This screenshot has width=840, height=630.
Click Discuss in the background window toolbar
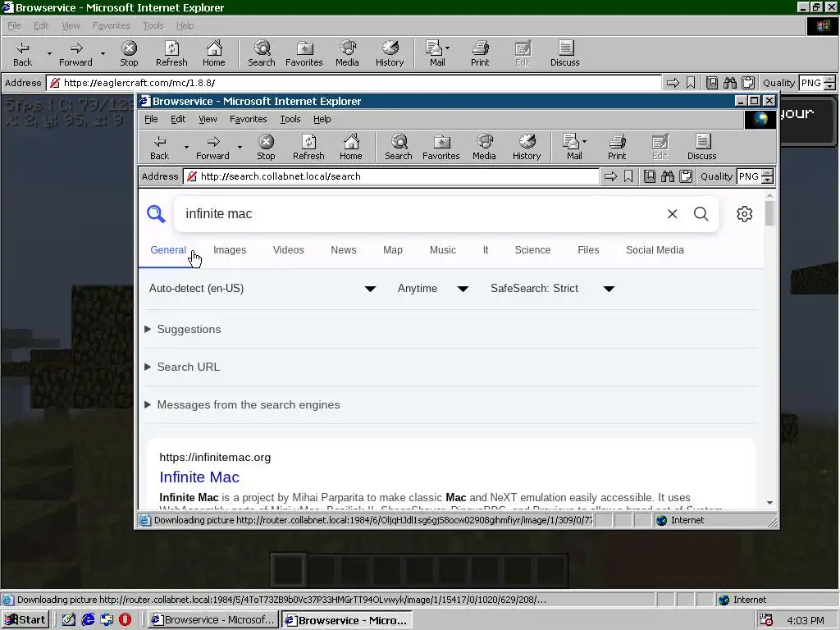tap(564, 53)
